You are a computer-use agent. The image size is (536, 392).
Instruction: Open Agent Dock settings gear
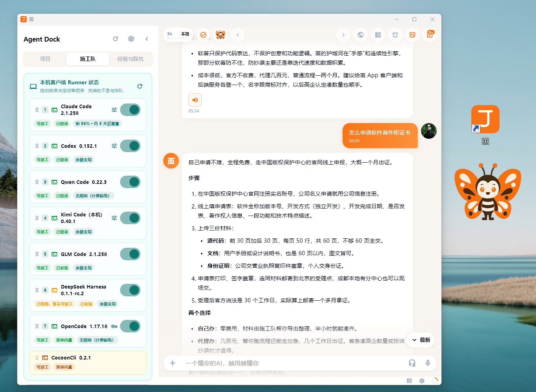131,39
